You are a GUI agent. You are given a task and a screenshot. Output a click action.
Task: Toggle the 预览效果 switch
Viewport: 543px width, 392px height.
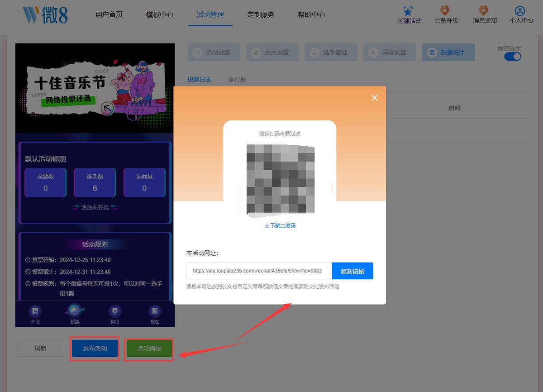pos(513,57)
